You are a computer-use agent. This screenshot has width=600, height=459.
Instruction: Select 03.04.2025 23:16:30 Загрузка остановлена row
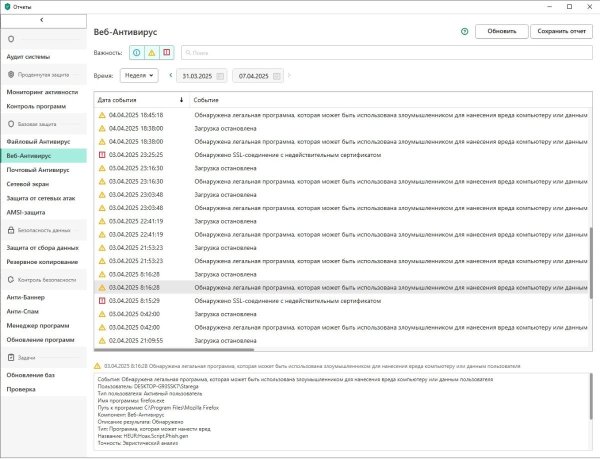click(x=341, y=168)
